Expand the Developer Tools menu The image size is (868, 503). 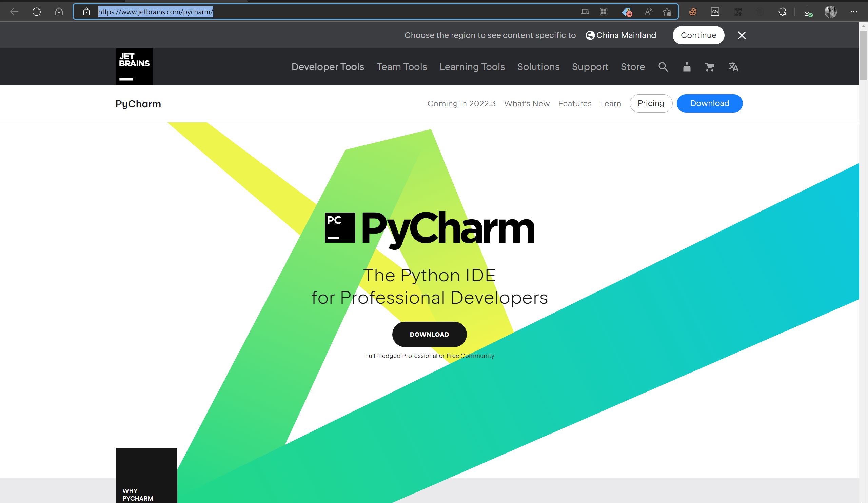[x=327, y=66]
